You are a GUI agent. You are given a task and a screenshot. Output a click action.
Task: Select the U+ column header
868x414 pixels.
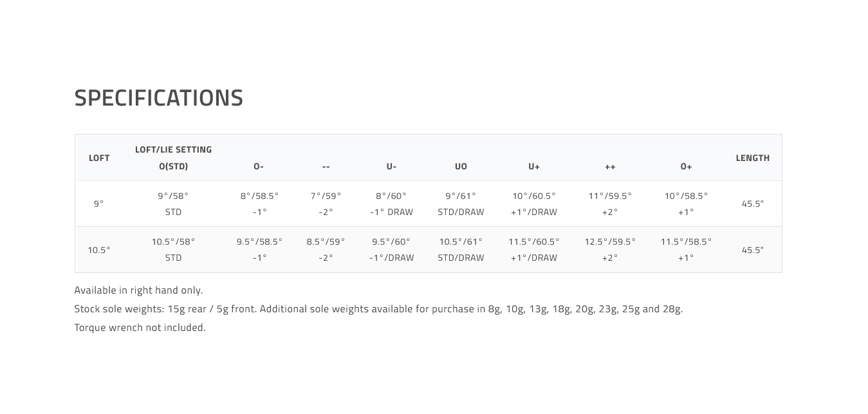pos(534,166)
